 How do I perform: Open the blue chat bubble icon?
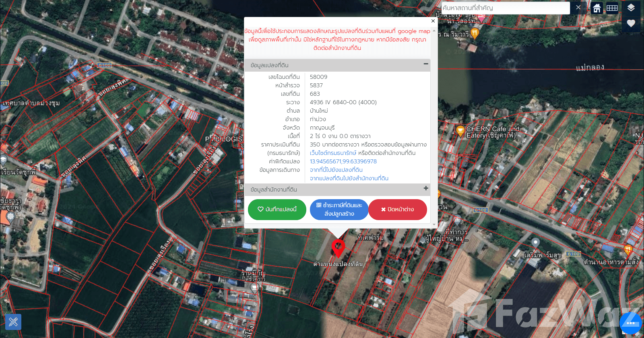[x=630, y=323]
